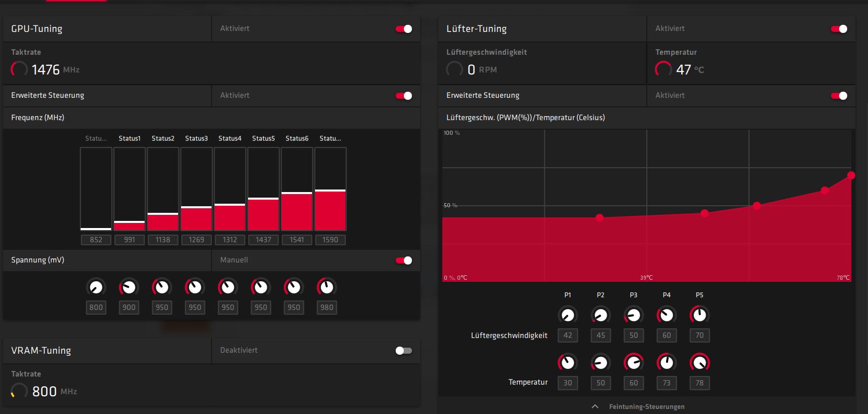This screenshot has width=868, height=414.
Task: Click the GPU Taktrate gauge icon
Action: [19, 69]
